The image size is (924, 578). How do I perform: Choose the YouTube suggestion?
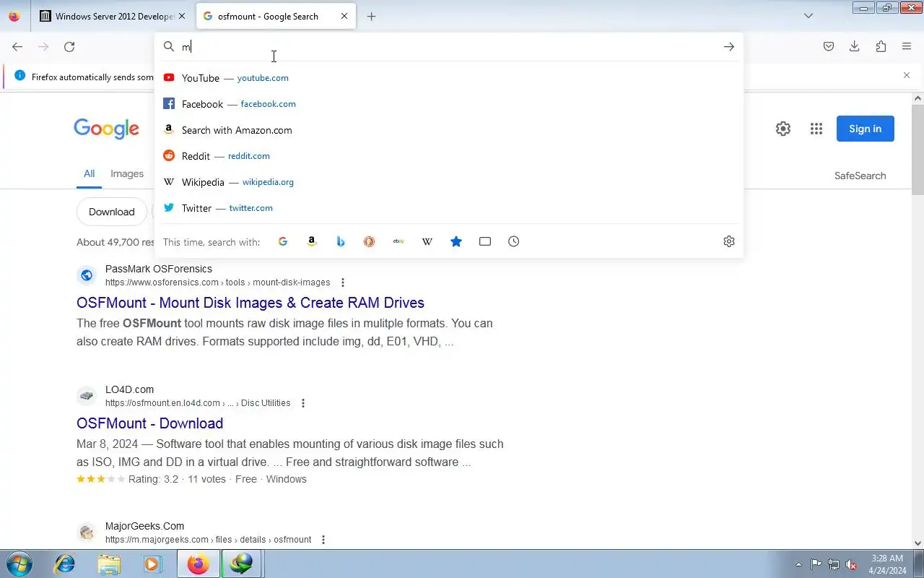click(449, 78)
